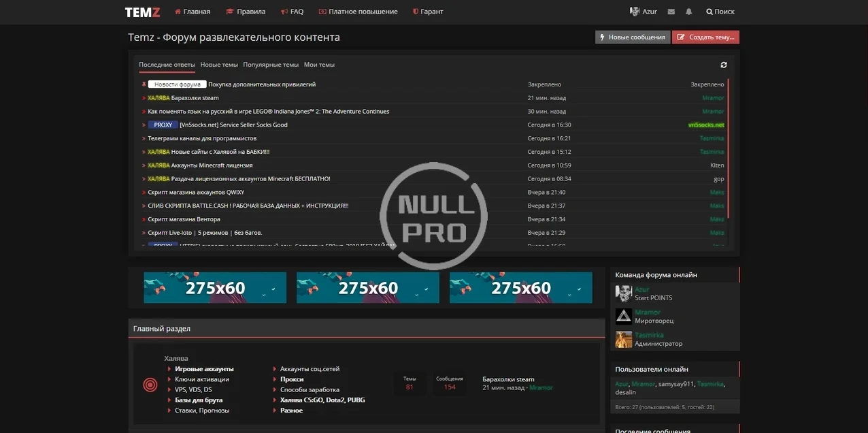Click the Новые сообщения button
This screenshot has width=868, height=433.
633,37
